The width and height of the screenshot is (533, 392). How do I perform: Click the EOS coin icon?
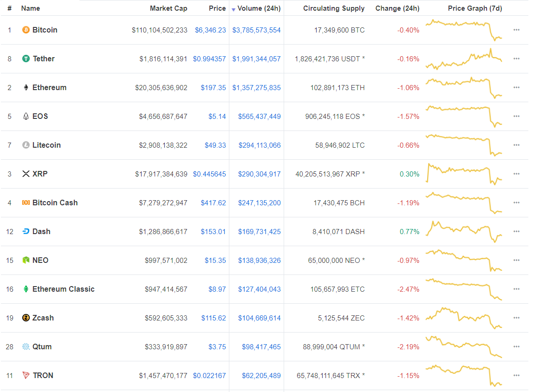coord(26,116)
